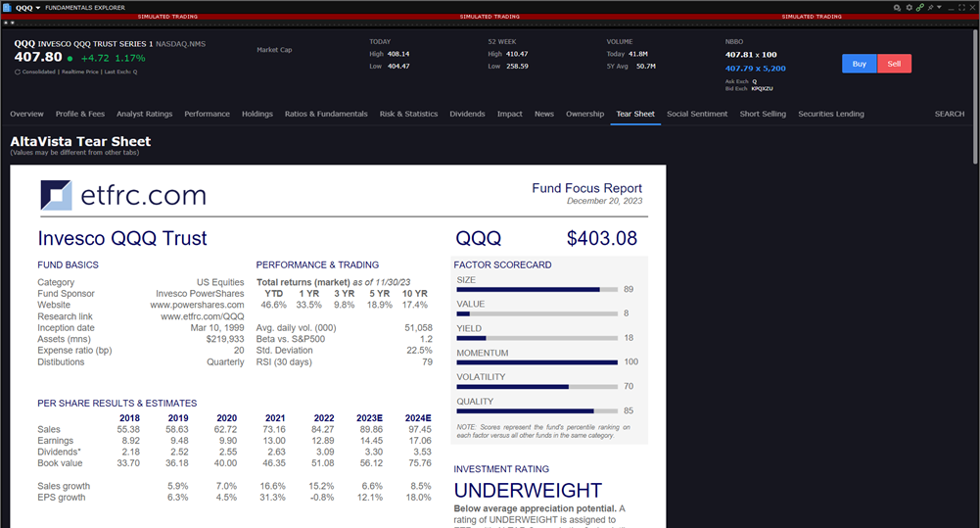Click the green dot next to price 407.80
The image size is (980, 528).
pyautogui.click(x=70, y=58)
